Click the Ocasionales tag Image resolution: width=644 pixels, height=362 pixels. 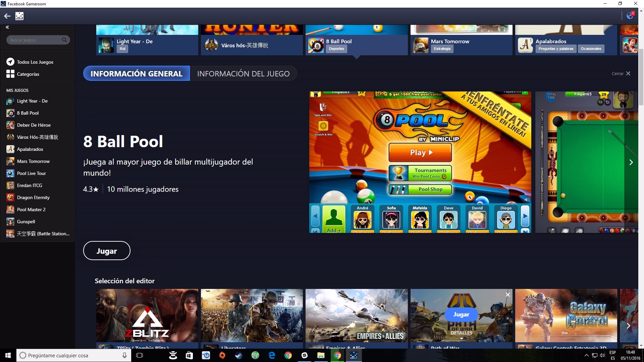tap(591, 49)
